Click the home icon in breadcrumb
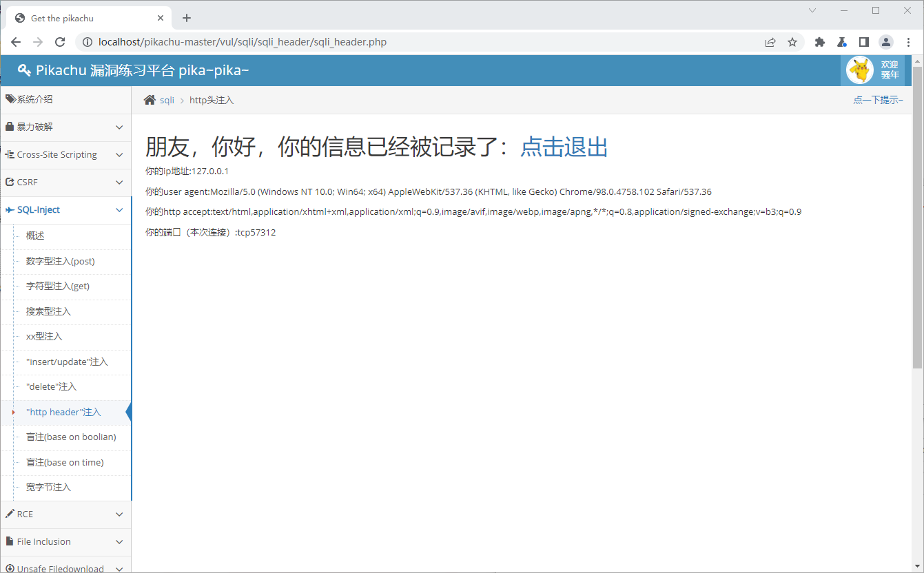Viewport: 924px width, 573px height. (150, 101)
